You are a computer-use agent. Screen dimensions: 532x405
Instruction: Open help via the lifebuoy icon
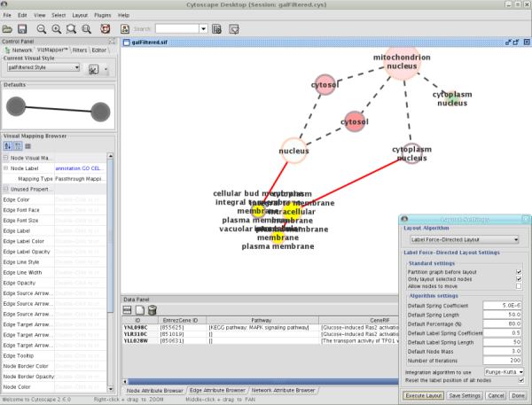(106, 28)
